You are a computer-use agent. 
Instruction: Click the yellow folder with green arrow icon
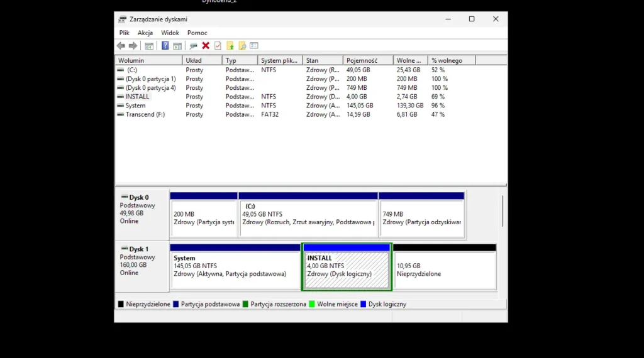pos(230,46)
